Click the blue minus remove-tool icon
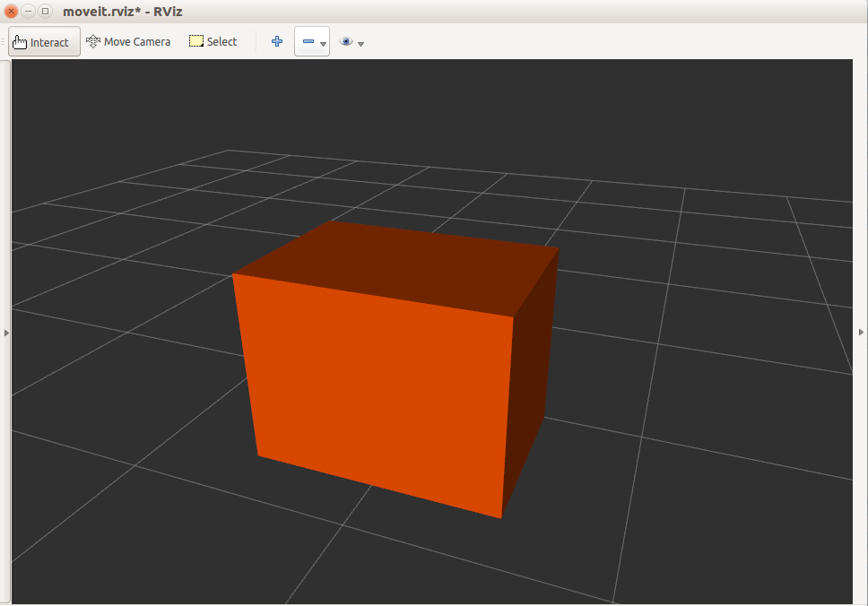 pos(308,41)
